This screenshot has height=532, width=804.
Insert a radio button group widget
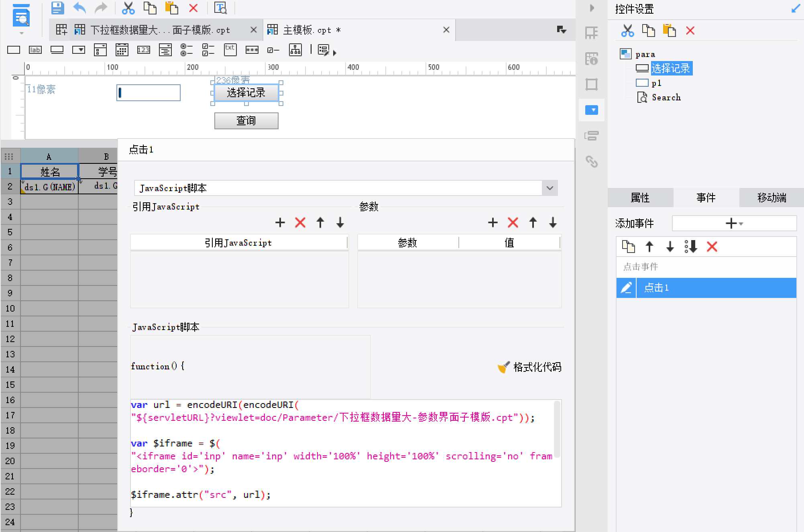click(x=186, y=50)
